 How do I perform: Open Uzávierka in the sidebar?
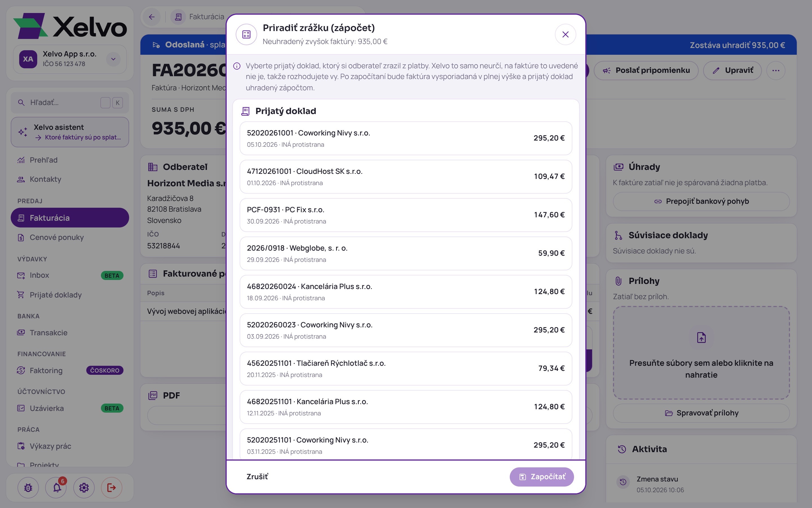(x=70, y=408)
